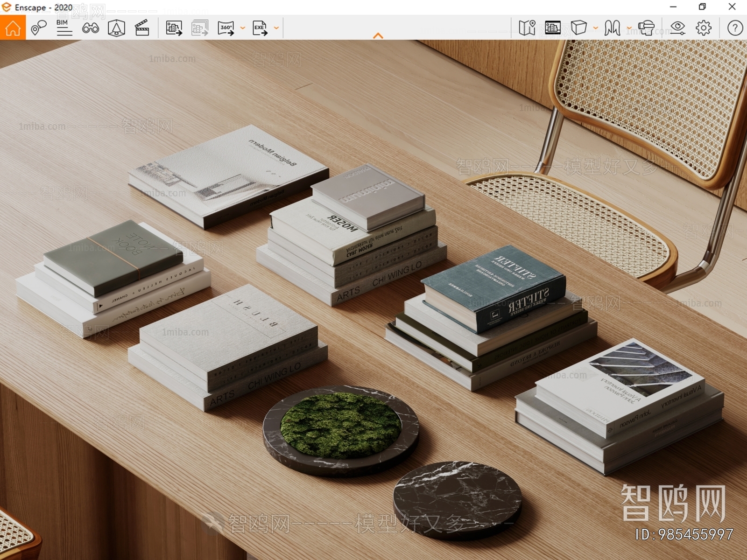The image size is (747, 560).
Task: Click the binoculars Safe Frame icon
Action: pos(90,28)
